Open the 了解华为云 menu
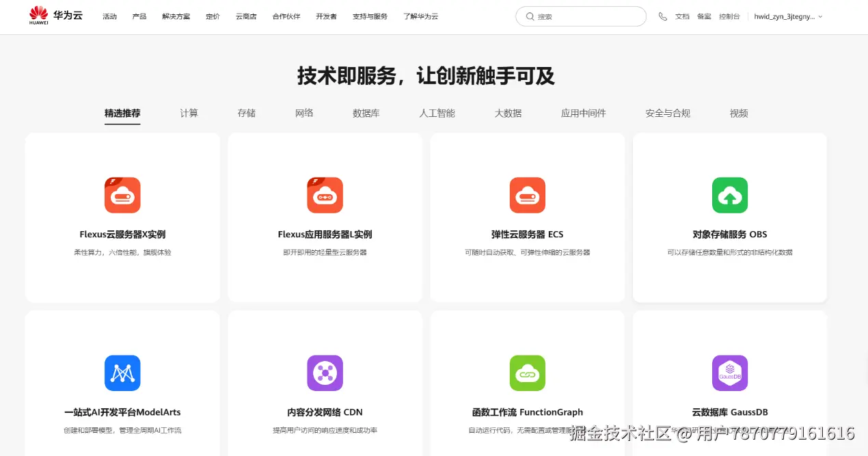The height and width of the screenshot is (456, 868). [420, 16]
